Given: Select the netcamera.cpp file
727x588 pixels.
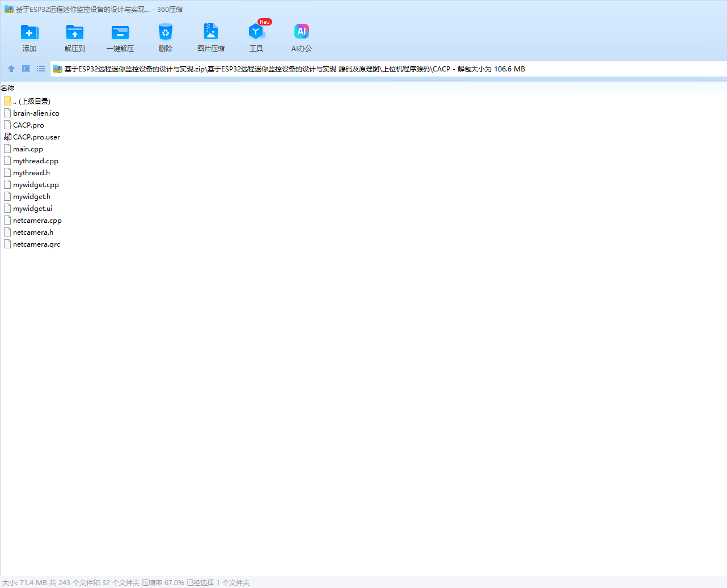Looking at the screenshot, I should 37,221.
